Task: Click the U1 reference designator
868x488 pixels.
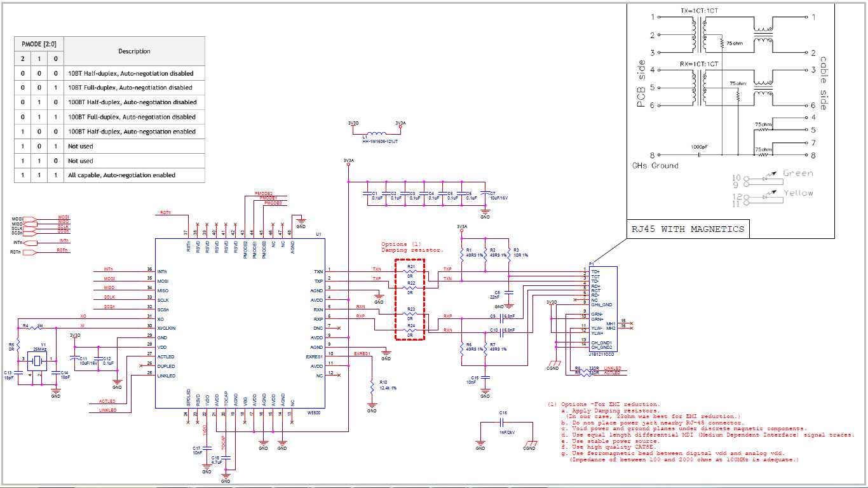Action: (x=319, y=234)
